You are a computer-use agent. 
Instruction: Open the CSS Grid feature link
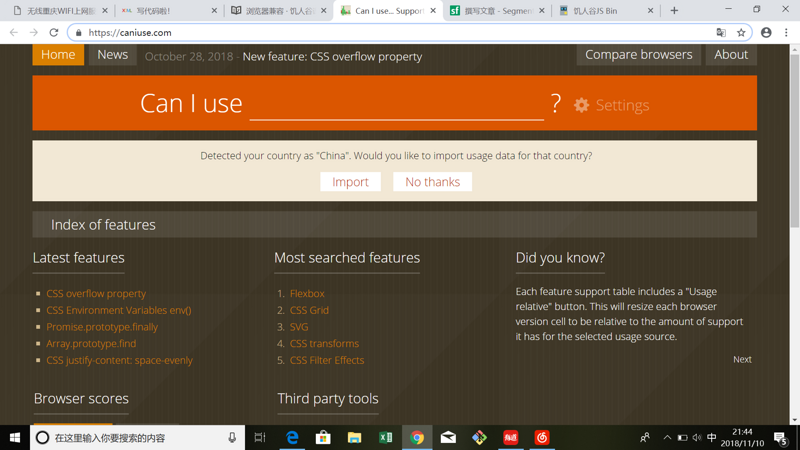tap(309, 310)
